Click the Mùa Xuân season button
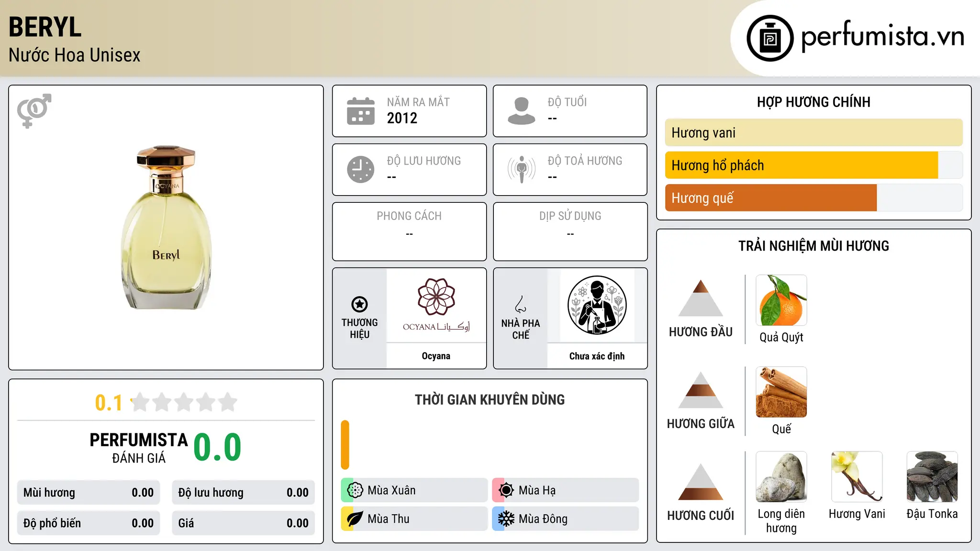Screen dimensions: 980x551 414,490
